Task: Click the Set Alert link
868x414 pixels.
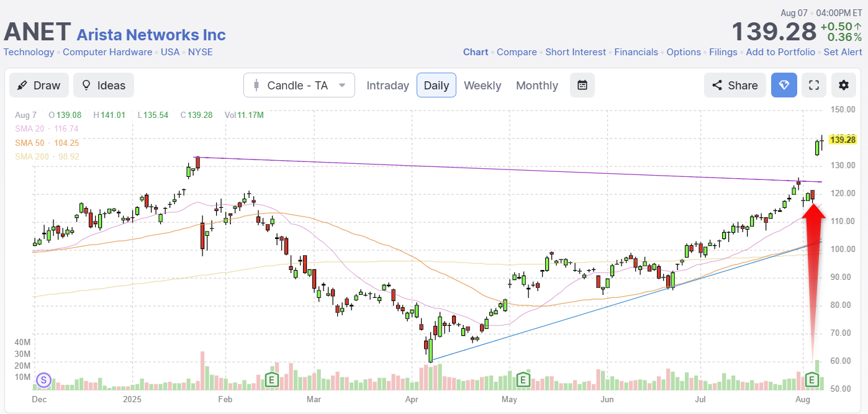Action: [843, 52]
